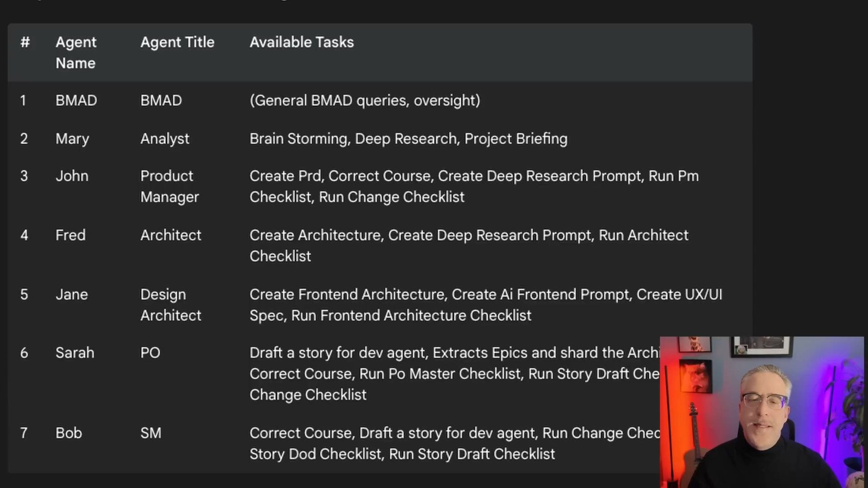Select the Mary agent name cell
868x488 pixels.
click(72, 139)
